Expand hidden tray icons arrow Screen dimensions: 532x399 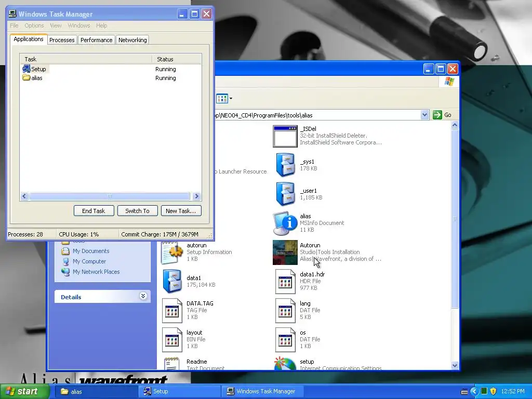click(x=474, y=392)
